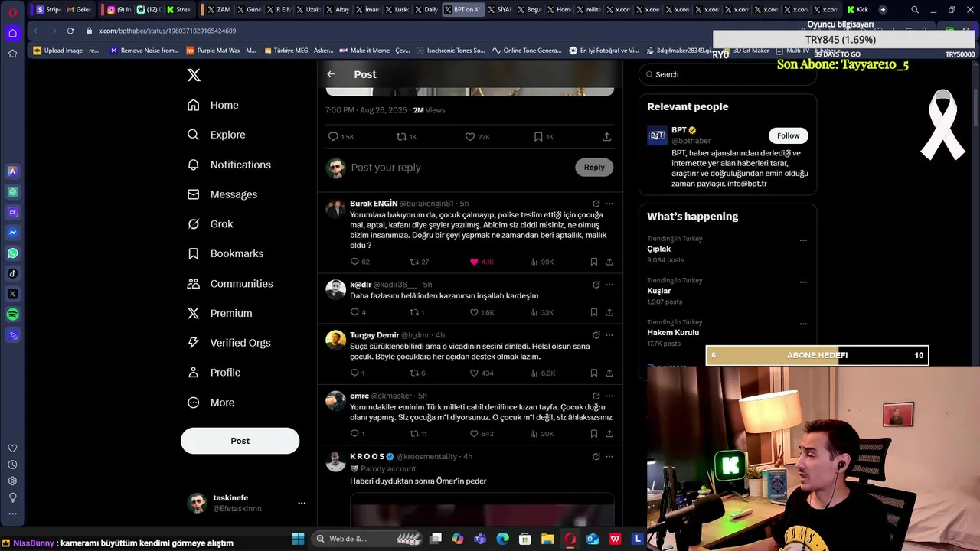Open more options on Burak ENGİN's reply
Screen dimensions: 980x551
pos(609,204)
